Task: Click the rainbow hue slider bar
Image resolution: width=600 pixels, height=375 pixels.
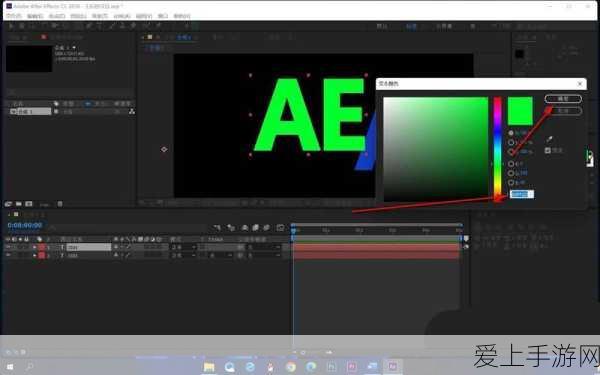Action: tap(497, 149)
